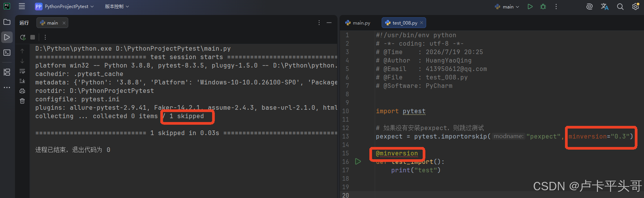This screenshot has height=198, width=644.
Task: Click the 'configfile: pytest.ini' console line
Action: (x=77, y=99)
